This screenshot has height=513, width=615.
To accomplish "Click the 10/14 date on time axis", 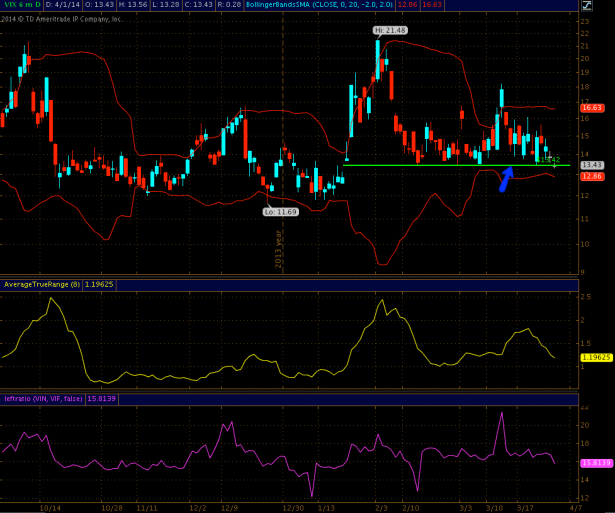I will click(45, 508).
